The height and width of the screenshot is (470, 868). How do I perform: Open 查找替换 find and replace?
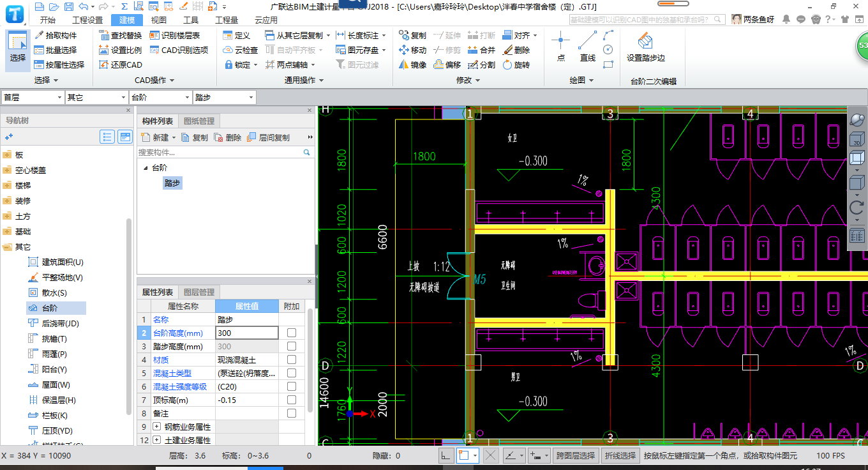(121, 35)
